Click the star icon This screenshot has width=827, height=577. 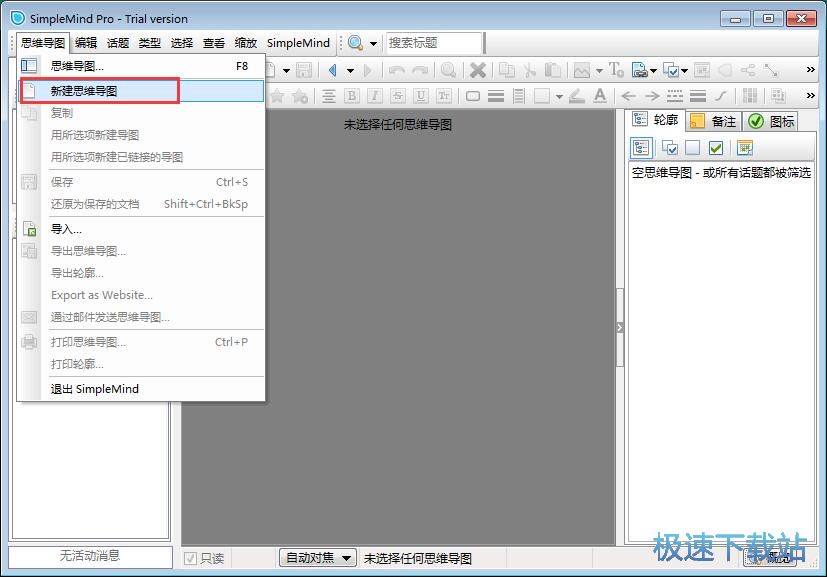pos(277,96)
